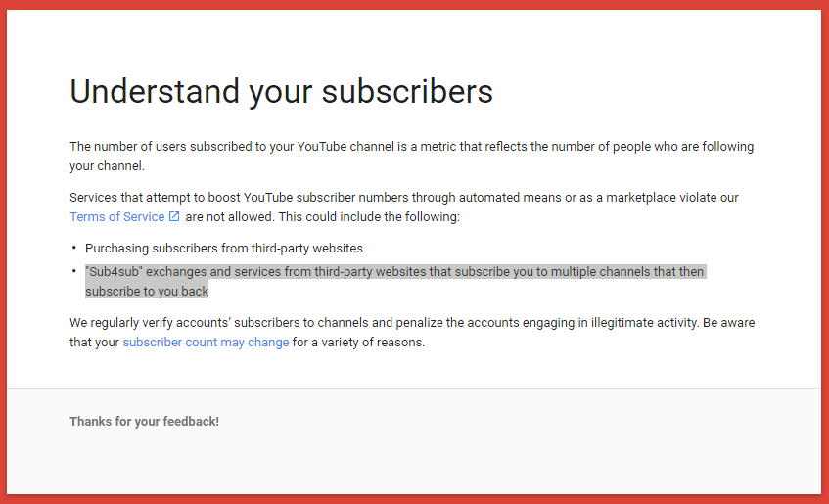Click the bullet dot before "Purchasing subscribers"
Image resolution: width=829 pixels, height=504 pixels.
point(73,249)
